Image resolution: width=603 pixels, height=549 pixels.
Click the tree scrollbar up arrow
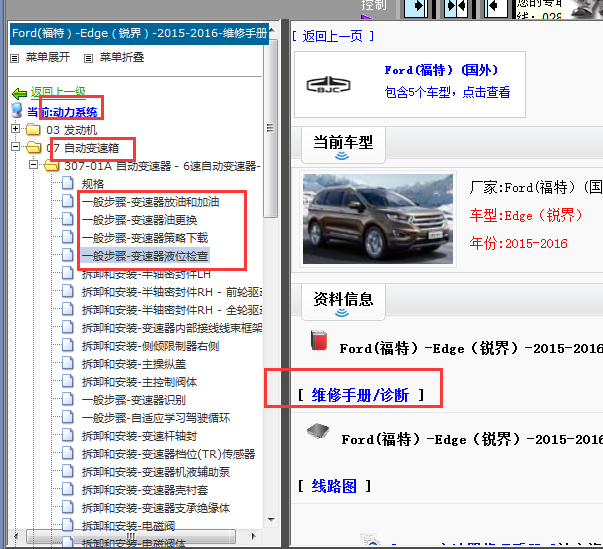pyautogui.click(x=271, y=30)
